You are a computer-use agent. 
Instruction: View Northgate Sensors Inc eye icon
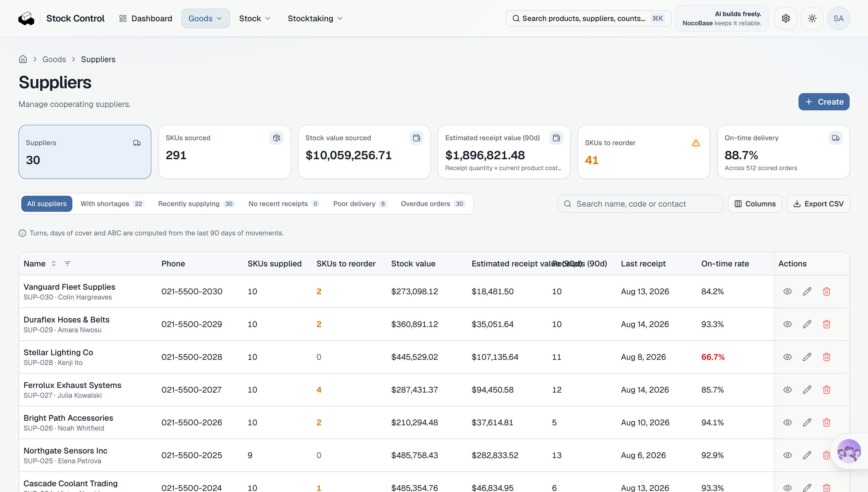788,456
